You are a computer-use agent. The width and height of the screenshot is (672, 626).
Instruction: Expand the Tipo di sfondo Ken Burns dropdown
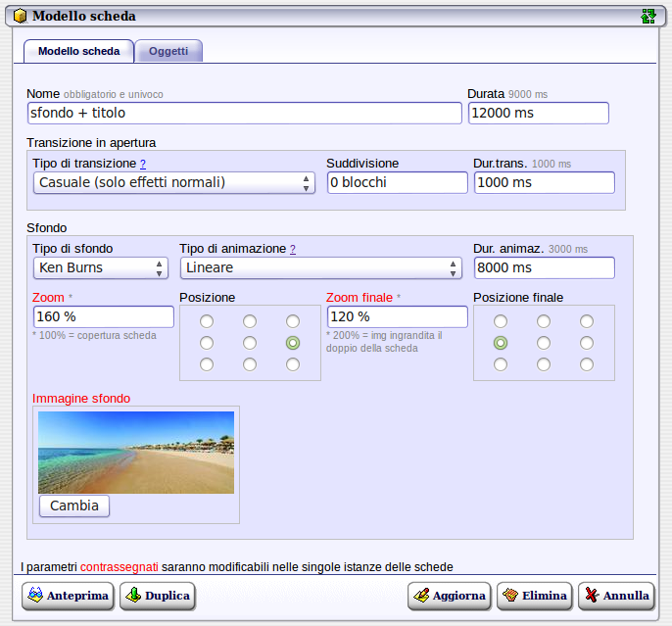(100, 267)
